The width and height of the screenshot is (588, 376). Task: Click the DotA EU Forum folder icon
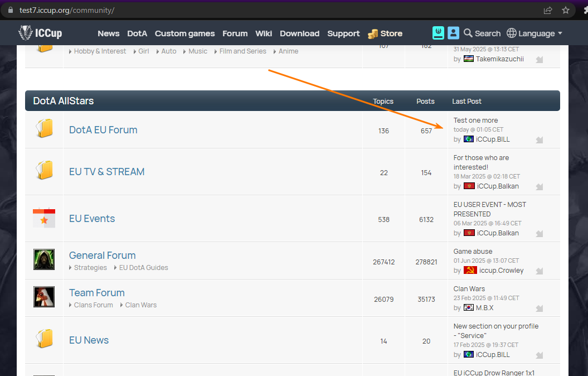44,129
